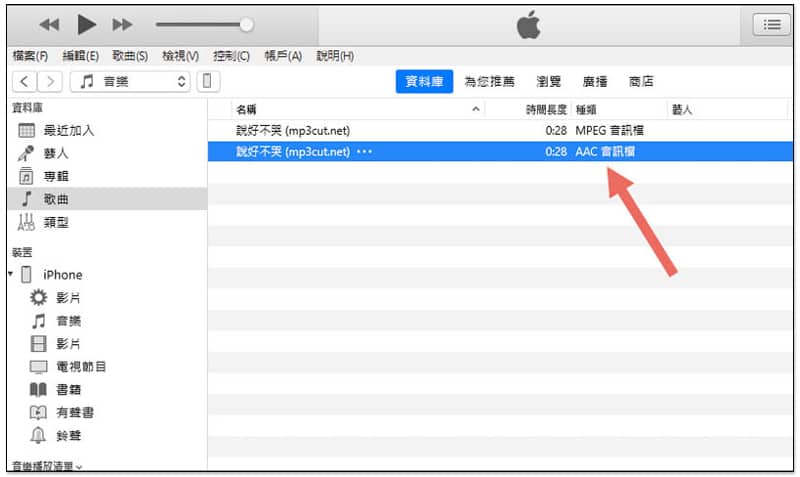Open the 檢視(V) menu

coord(180,56)
